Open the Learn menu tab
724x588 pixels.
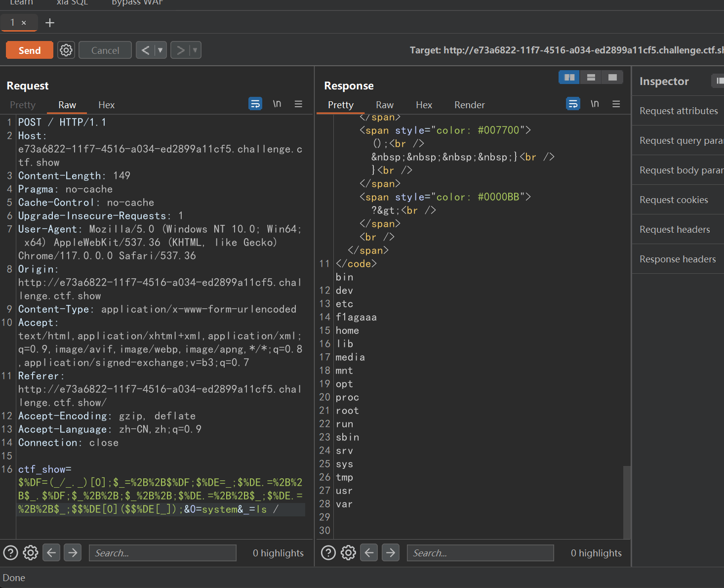[x=21, y=2]
